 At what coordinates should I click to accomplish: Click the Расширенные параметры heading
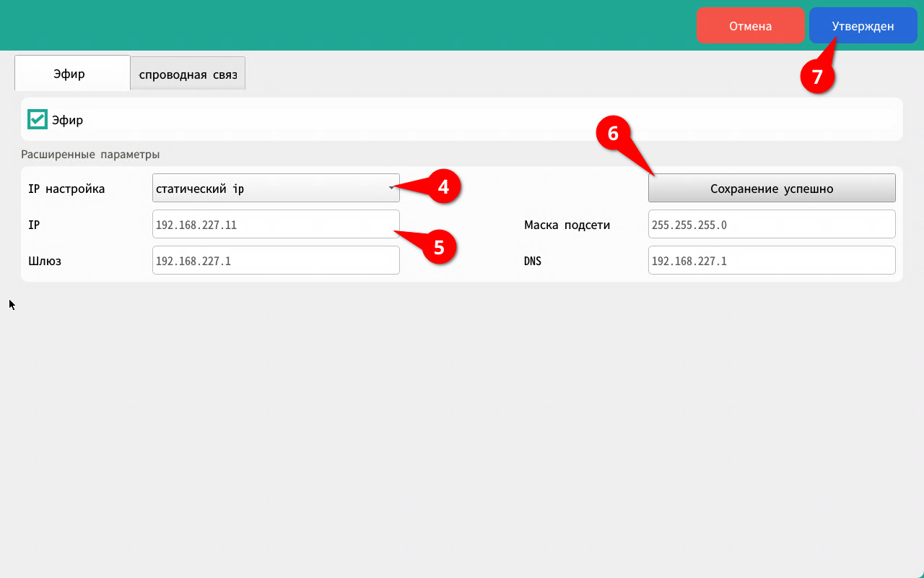tap(90, 154)
